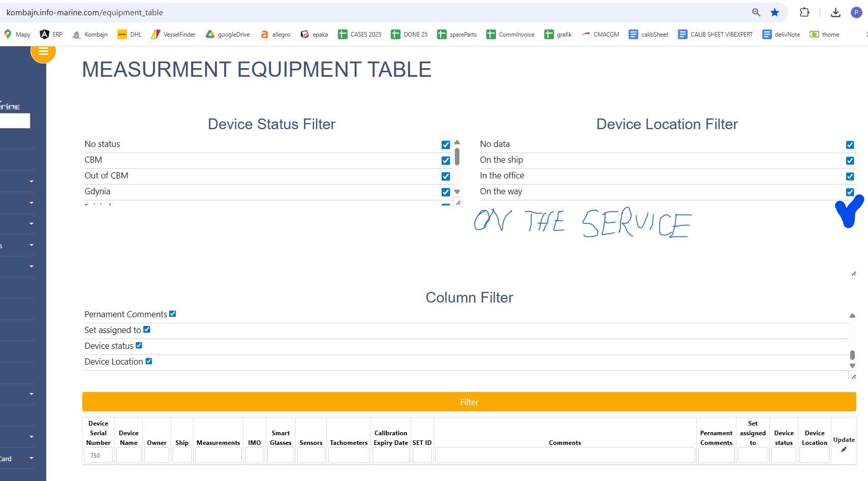Image resolution: width=868 pixels, height=481 pixels.
Task: Open the DHL bookmark
Action: [130, 35]
